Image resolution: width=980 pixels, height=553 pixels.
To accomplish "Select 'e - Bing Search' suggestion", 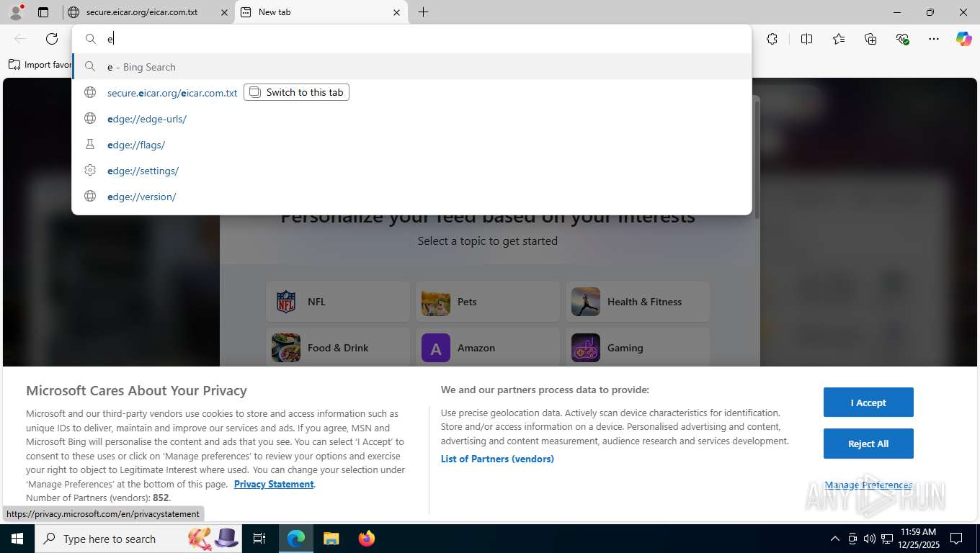I will click(412, 67).
